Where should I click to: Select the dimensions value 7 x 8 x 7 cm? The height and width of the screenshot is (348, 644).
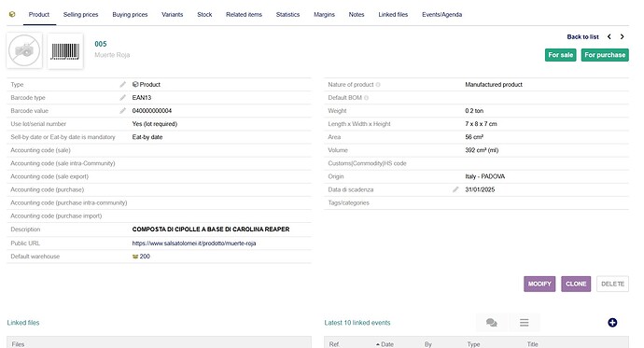pos(481,124)
